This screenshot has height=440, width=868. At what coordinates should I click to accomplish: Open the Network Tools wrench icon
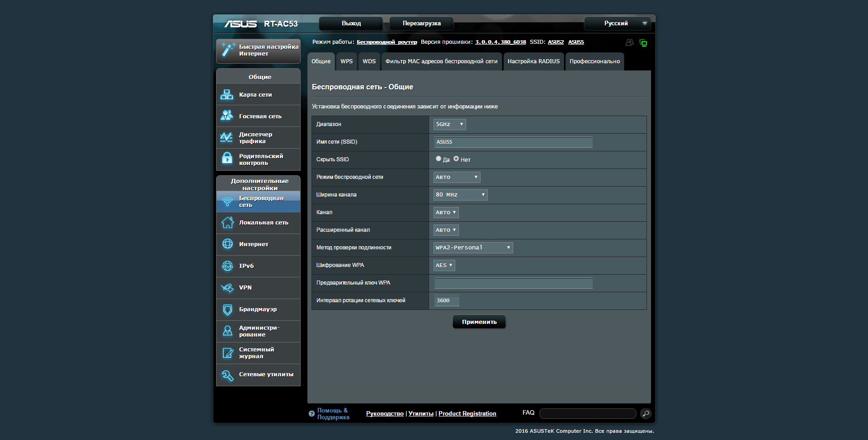click(227, 375)
